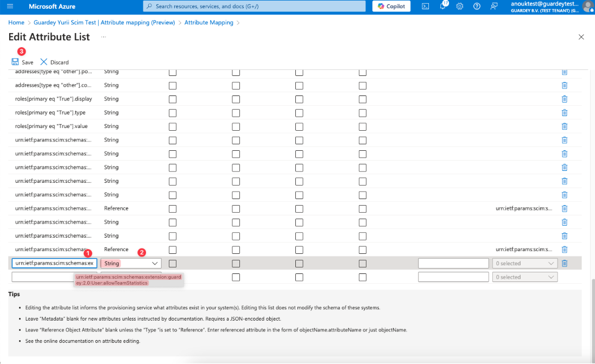Tick the last checkbox in roles[primary eq "True"].display row
Viewport: 595px width, 364px height.
tap(362, 99)
